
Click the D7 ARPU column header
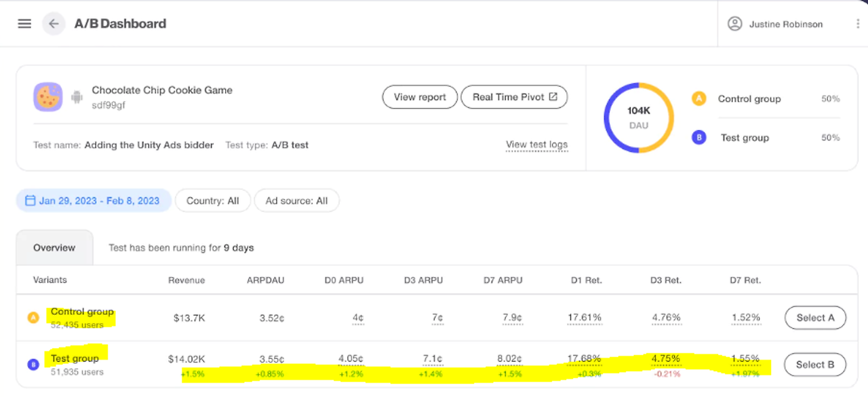coord(502,280)
